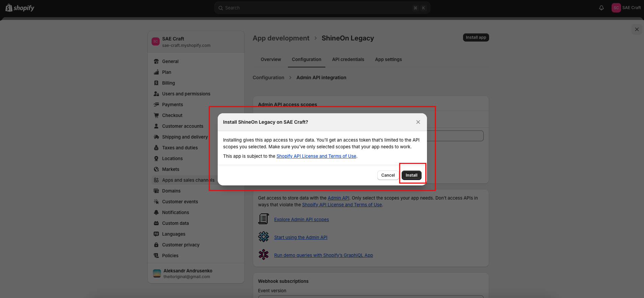Switch to API credentials tab
The width and height of the screenshot is (644, 298).
(x=348, y=59)
